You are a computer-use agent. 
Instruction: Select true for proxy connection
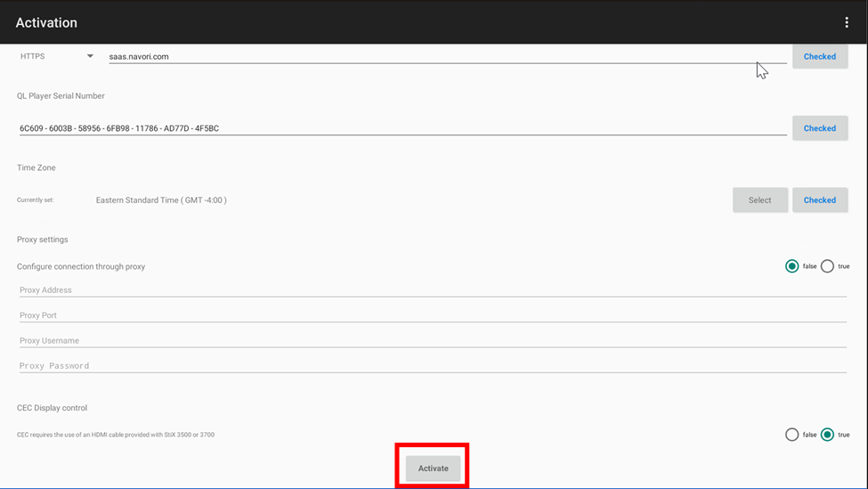(x=827, y=266)
